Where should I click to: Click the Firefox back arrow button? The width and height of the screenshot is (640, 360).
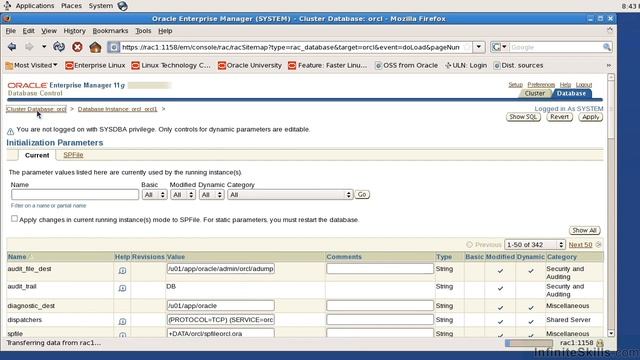click(x=12, y=47)
